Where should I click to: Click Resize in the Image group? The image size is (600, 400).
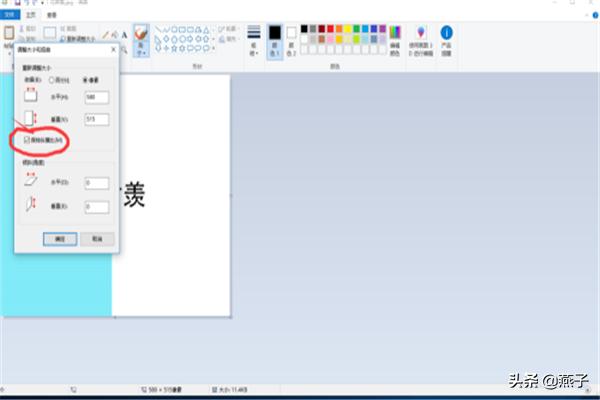tap(78, 39)
